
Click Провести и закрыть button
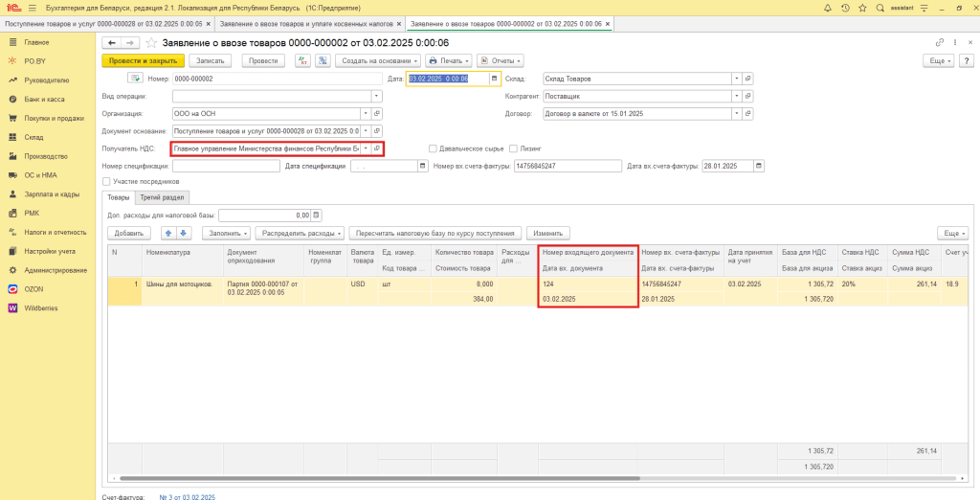pyautogui.click(x=144, y=60)
